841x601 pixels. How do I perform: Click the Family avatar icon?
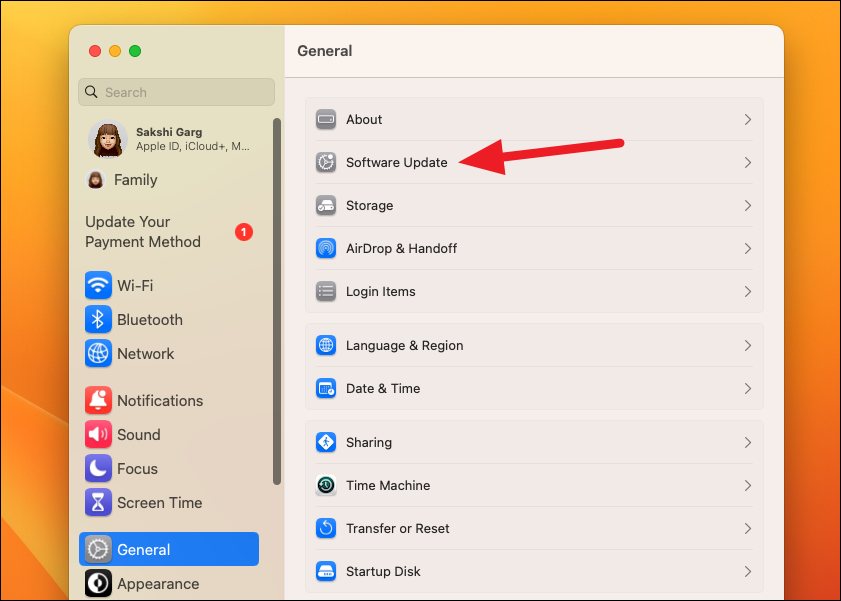point(95,180)
